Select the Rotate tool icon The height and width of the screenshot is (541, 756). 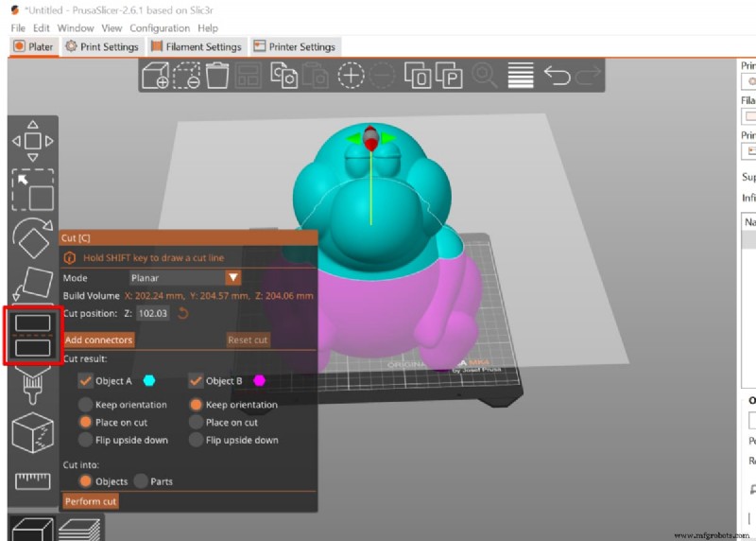click(33, 238)
